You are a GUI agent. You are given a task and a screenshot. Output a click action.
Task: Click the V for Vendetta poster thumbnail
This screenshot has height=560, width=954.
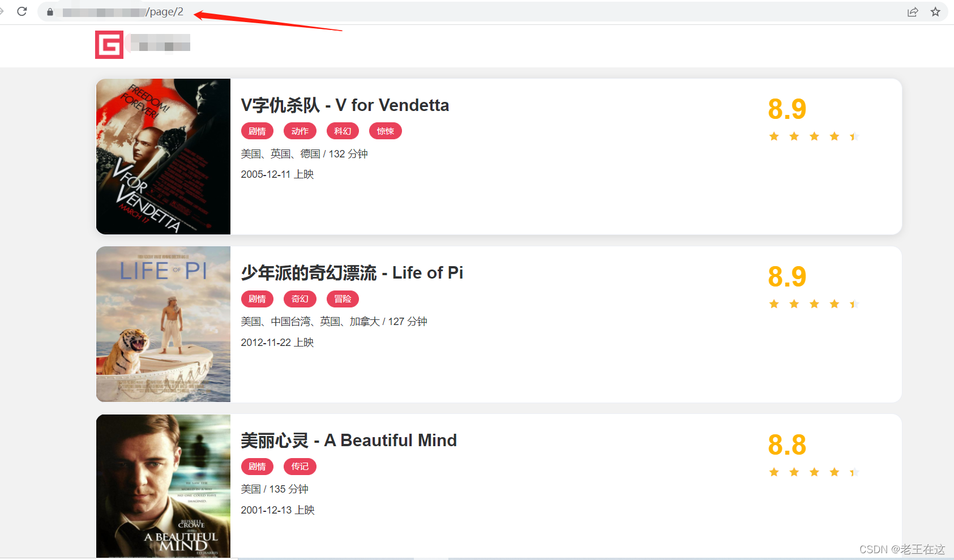[x=163, y=156]
